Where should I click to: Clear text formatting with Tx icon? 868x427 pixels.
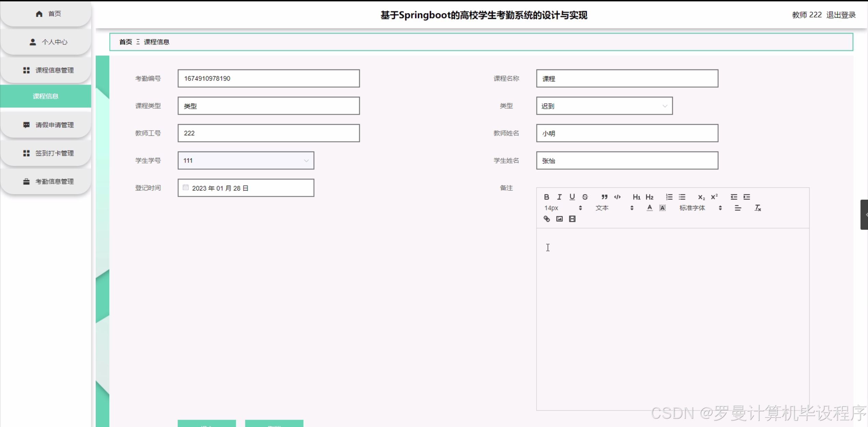[758, 208]
